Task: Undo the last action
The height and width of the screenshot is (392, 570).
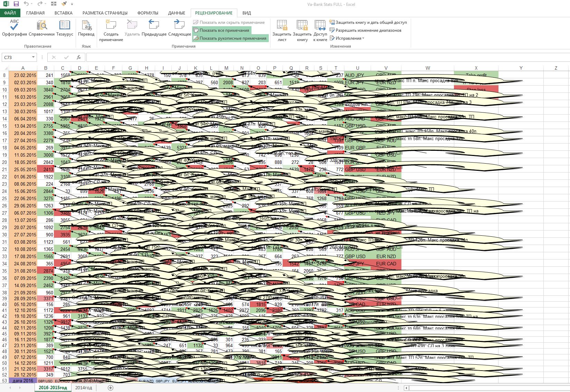Action: coord(26,4)
